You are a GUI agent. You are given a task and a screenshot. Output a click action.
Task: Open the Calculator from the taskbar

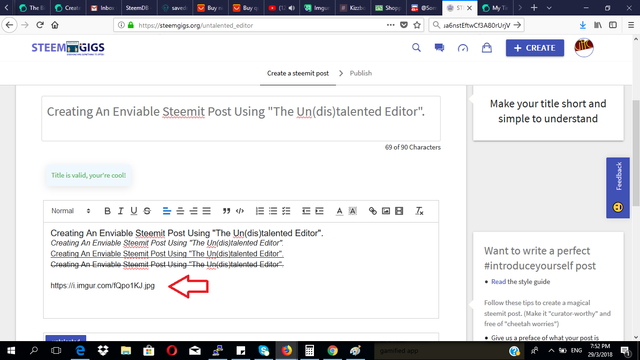tap(309, 351)
